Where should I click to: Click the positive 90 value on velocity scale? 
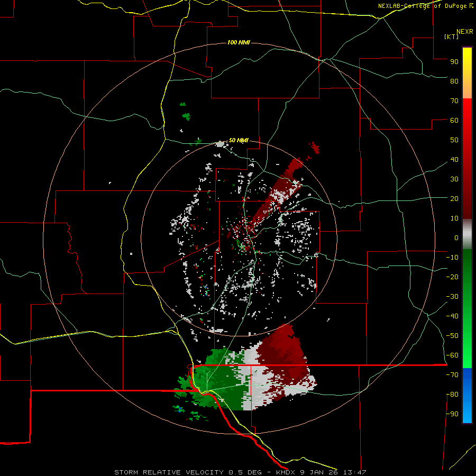tap(454, 62)
